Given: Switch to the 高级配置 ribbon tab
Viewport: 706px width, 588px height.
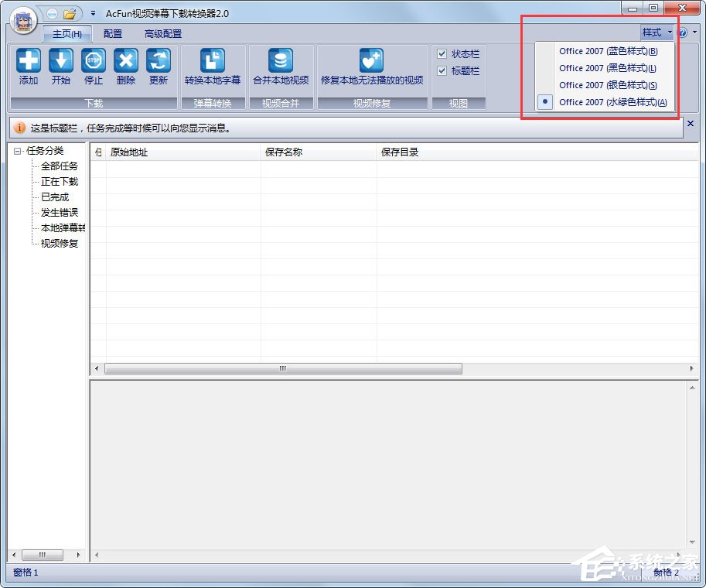Looking at the screenshot, I should click(x=163, y=34).
